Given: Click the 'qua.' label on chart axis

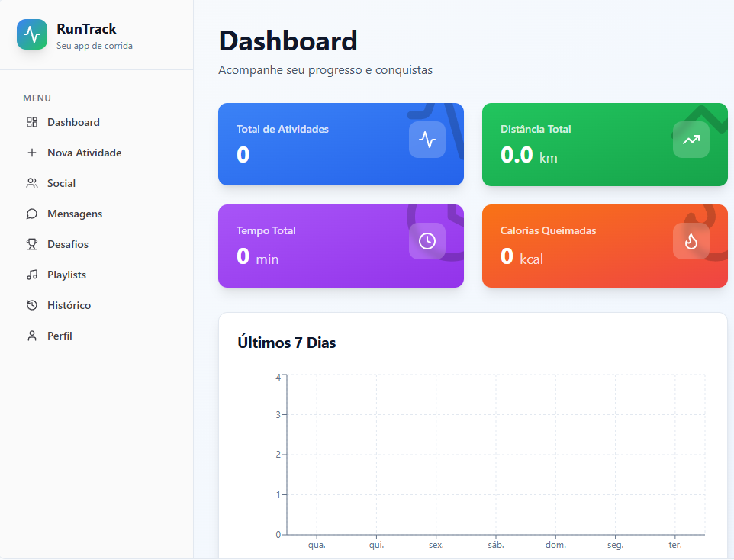Looking at the screenshot, I should [x=317, y=545].
